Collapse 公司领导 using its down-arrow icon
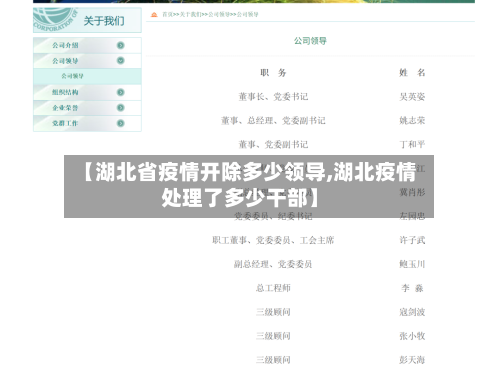The image size is (500, 374). tap(121, 61)
